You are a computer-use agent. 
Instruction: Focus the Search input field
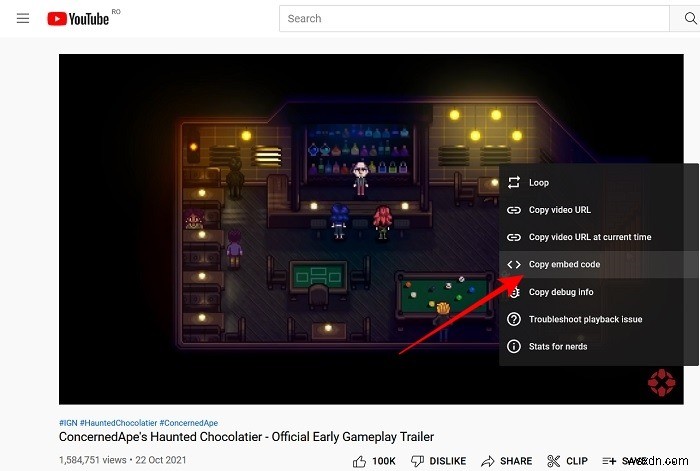[x=474, y=18]
